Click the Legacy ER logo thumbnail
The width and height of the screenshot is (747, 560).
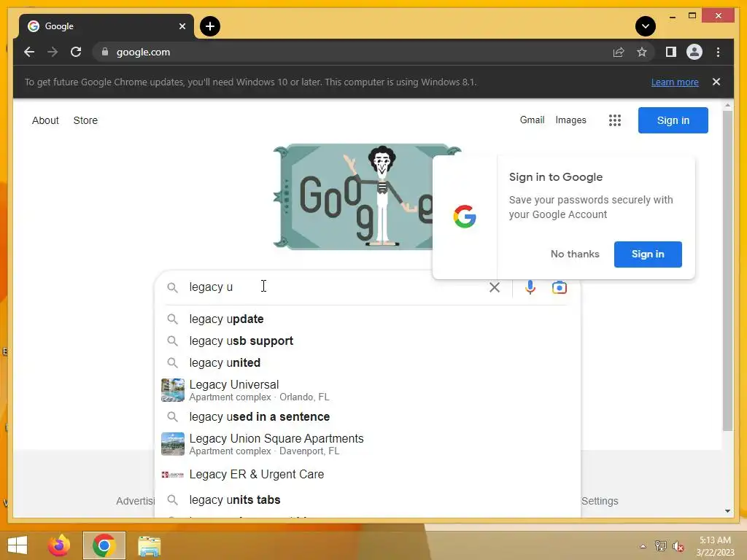[x=172, y=474]
